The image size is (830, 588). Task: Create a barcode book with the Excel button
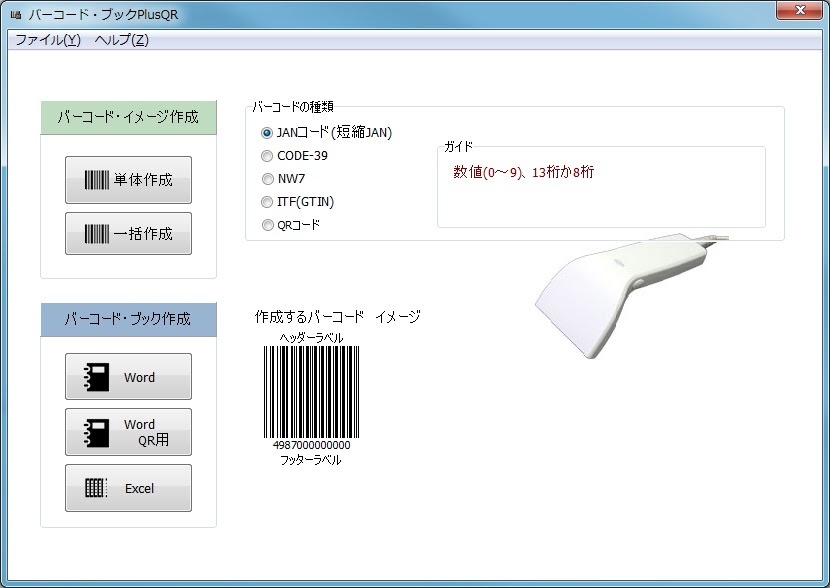pos(128,488)
